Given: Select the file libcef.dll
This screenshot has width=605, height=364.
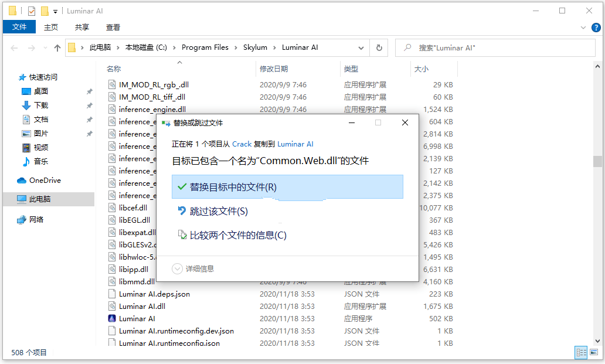Looking at the screenshot, I should coord(133,208).
